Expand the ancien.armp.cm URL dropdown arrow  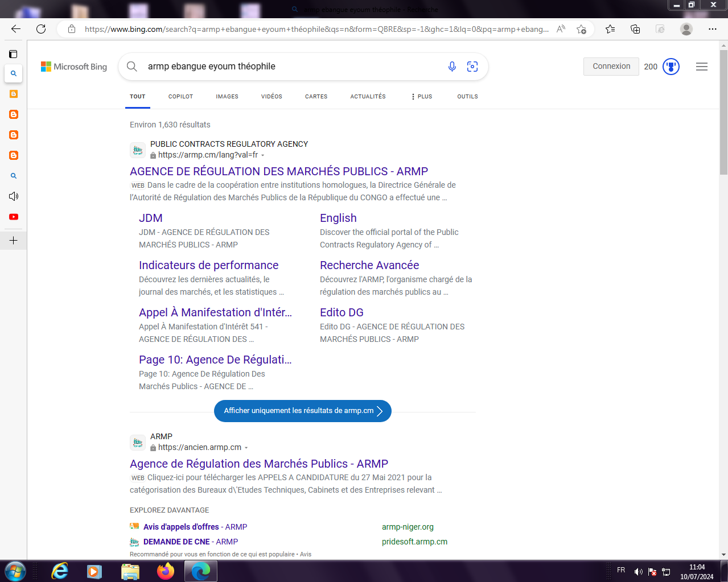(x=246, y=448)
